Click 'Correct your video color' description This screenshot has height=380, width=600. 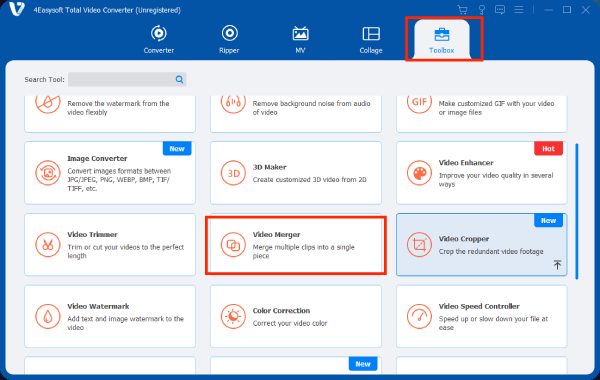click(x=290, y=323)
